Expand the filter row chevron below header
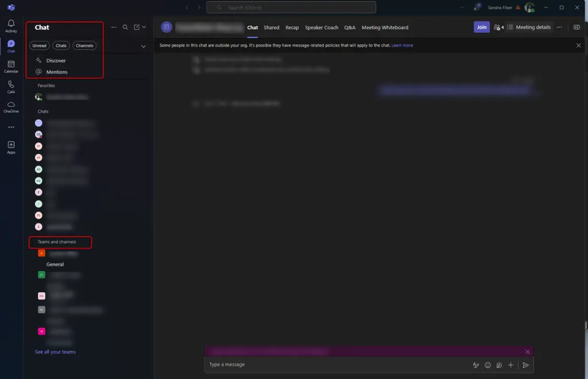The image size is (588, 379). coord(143,46)
